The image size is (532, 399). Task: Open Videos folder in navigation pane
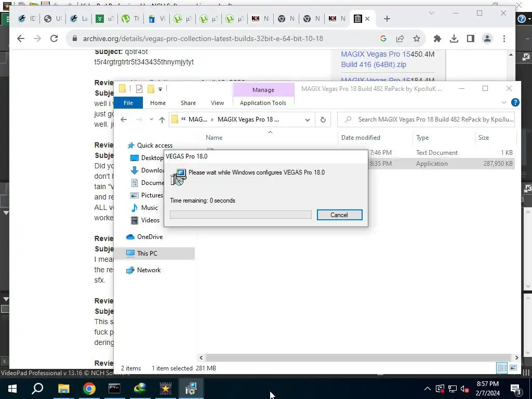tap(150, 220)
